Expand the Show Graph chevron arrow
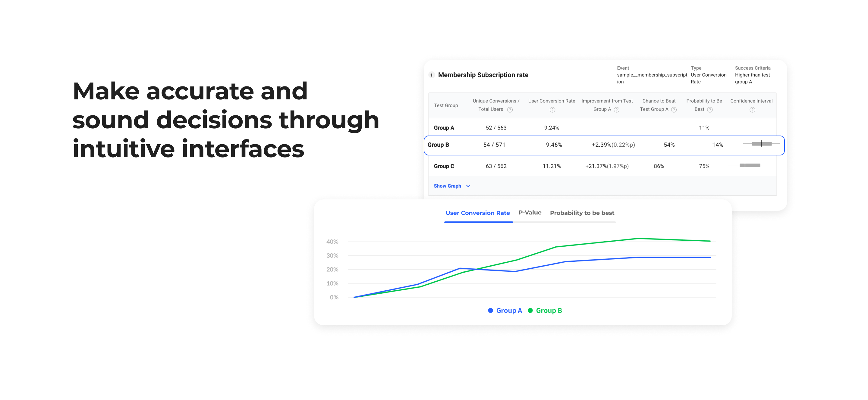This screenshot has width=868, height=400. point(468,186)
